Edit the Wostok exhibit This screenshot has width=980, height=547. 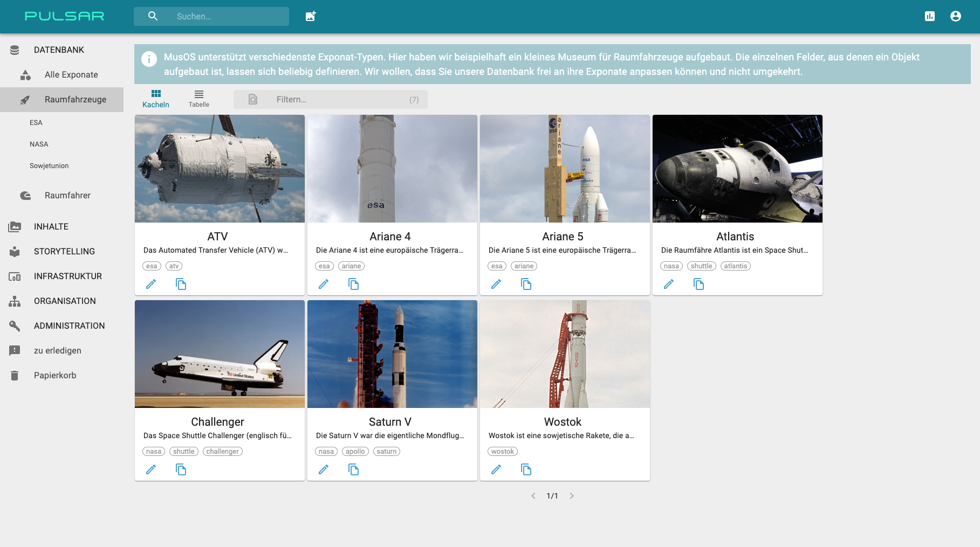click(496, 469)
